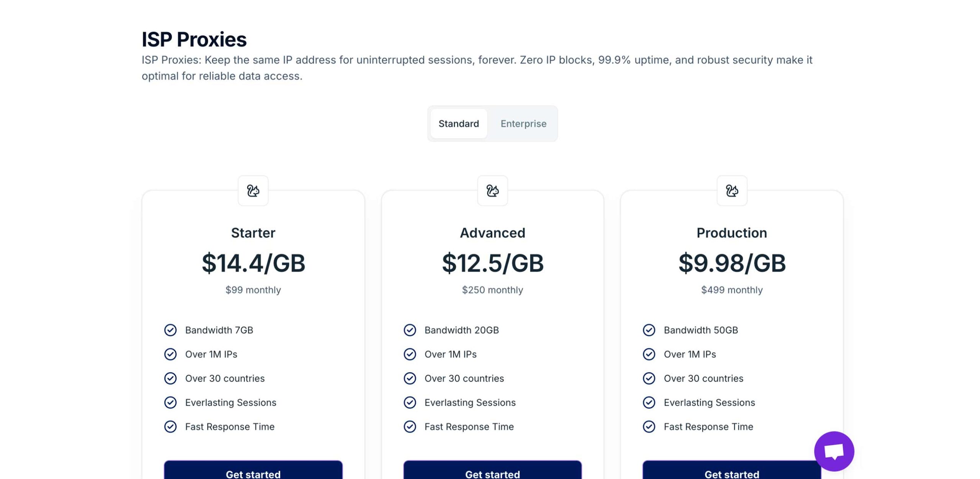Image resolution: width=980 pixels, height=479 pixels.
Task: Click check icon beside Starter Bandwidth 7GB
Action: point(170,330)
